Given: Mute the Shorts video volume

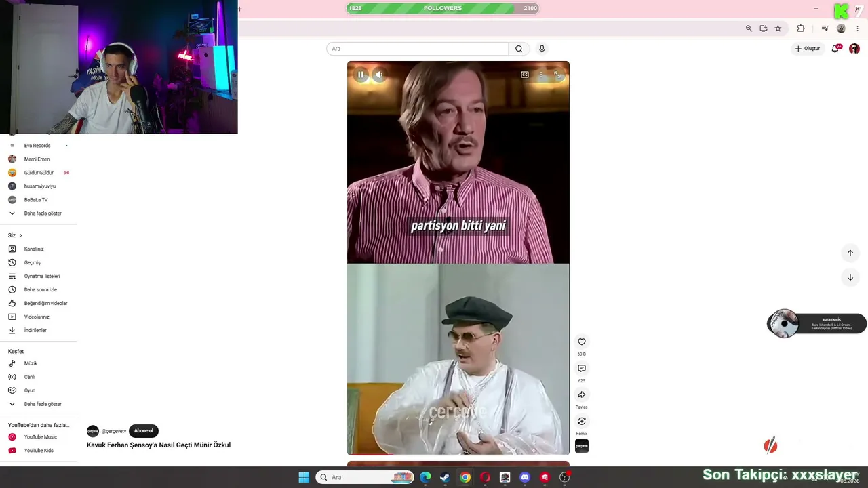Looking at the screenshot, I should point(379,75).
